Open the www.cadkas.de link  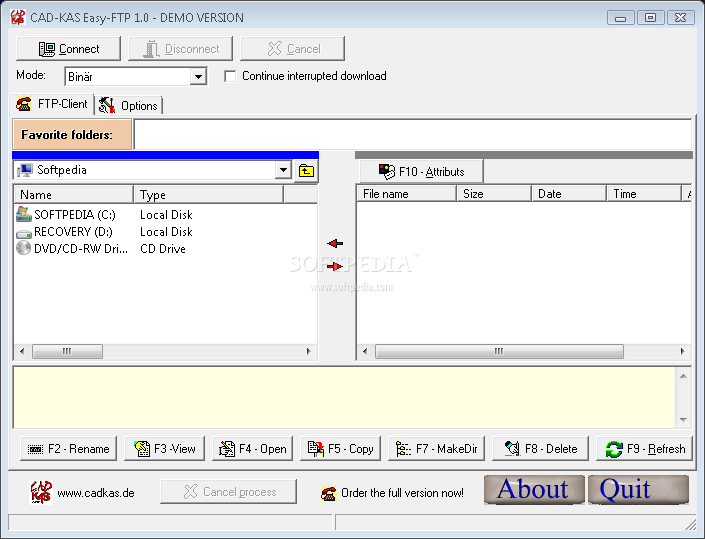coord(96,493)
